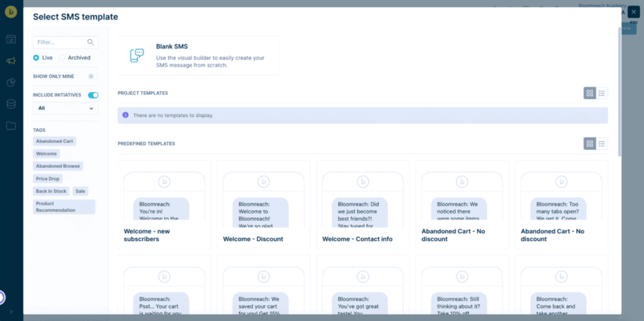The height and width of the screenshot is (321, 644).
Task: Filter by Product Recommendation tag
Action: [64, 206]
